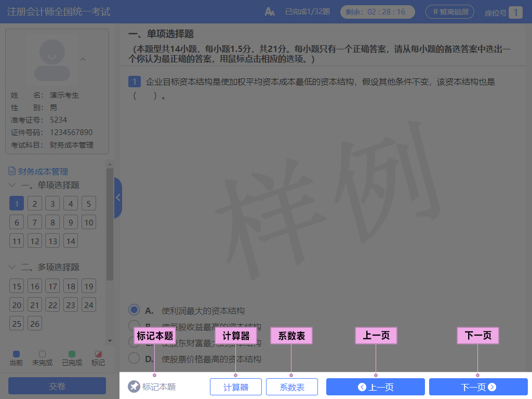
Task: Open the 系数表 coefficient table
Action: (291, 387)
